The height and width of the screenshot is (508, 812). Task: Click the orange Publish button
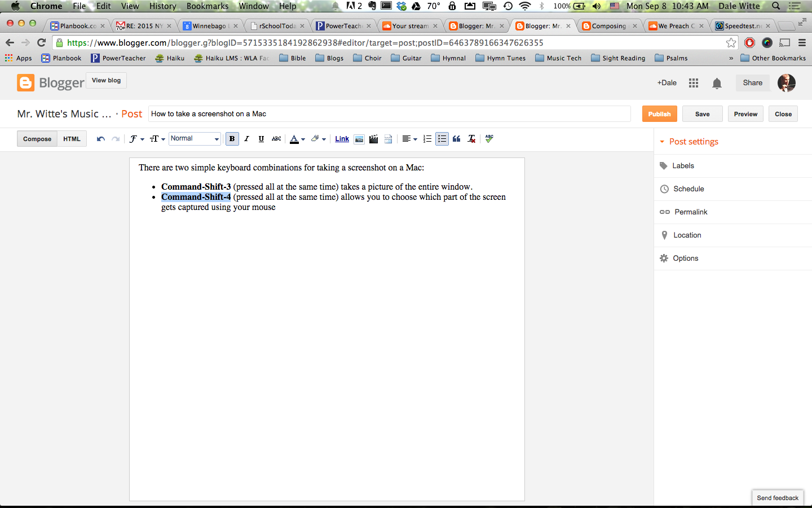659,114
